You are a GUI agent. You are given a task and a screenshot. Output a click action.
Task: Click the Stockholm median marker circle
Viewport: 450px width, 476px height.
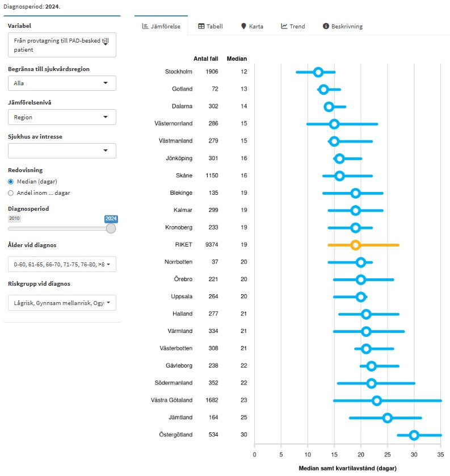(x=318, y=72)
